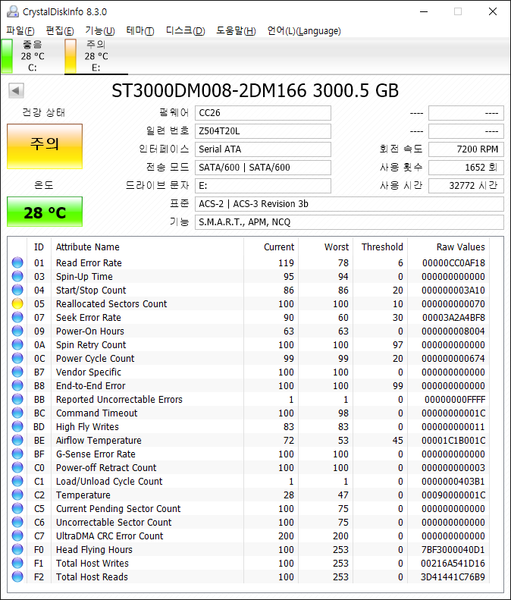Click status orb for Airflow Temperature
511x600 pixels.
click(17, 440)
